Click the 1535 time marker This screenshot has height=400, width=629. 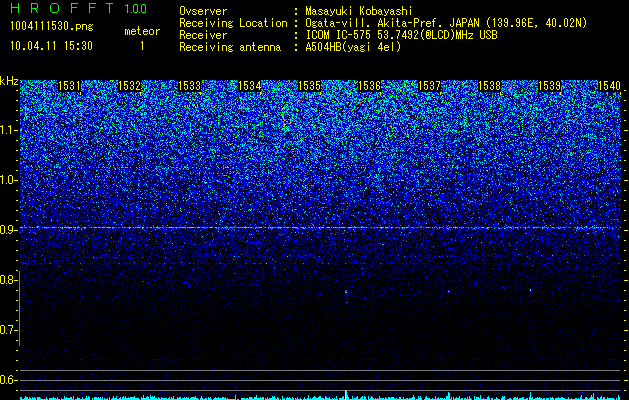point(310,86)
